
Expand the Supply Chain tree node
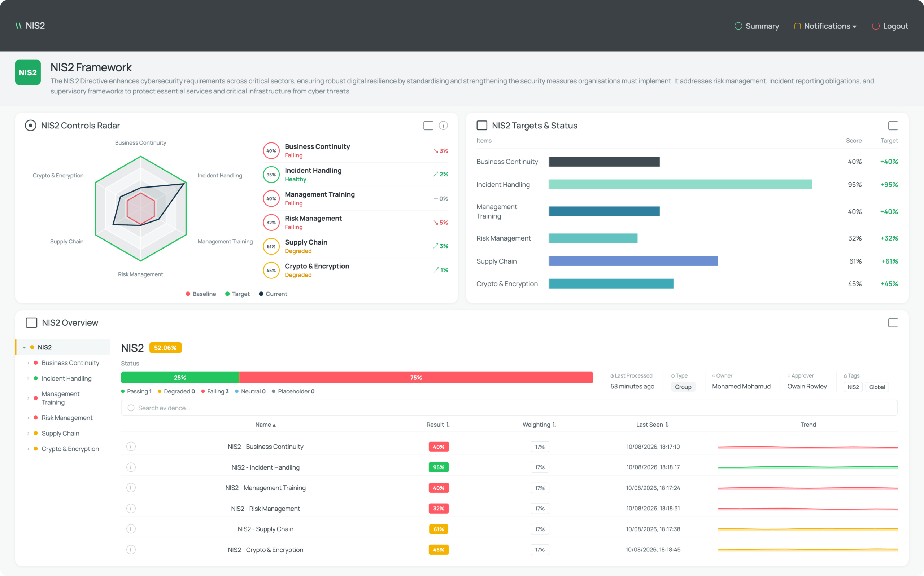[28, 434]
